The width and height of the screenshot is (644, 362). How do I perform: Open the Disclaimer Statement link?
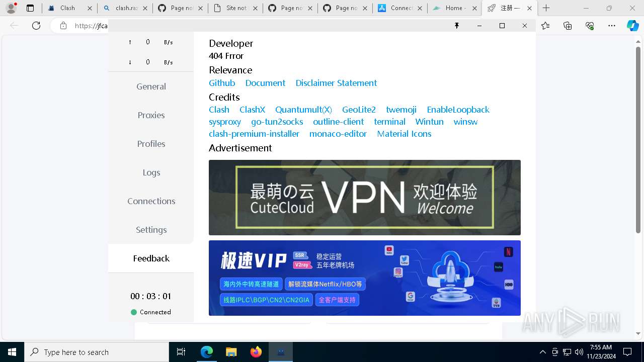(336, 83)
